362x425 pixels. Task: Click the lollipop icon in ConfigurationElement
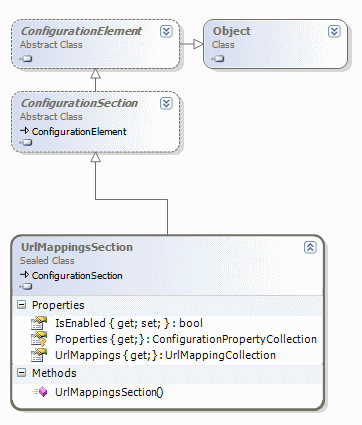click(26, 59)
